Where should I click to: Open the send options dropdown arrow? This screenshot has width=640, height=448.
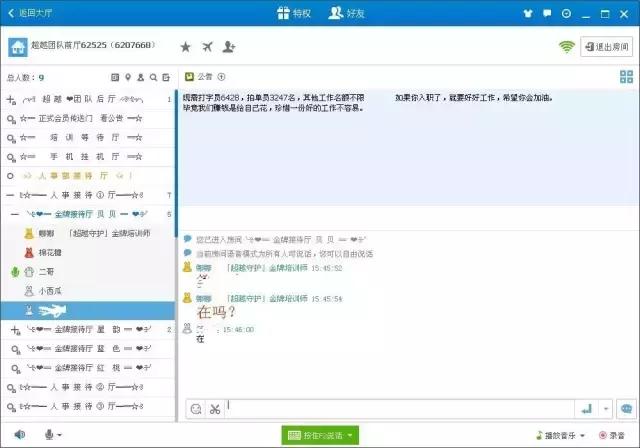[x=606, y=408]
